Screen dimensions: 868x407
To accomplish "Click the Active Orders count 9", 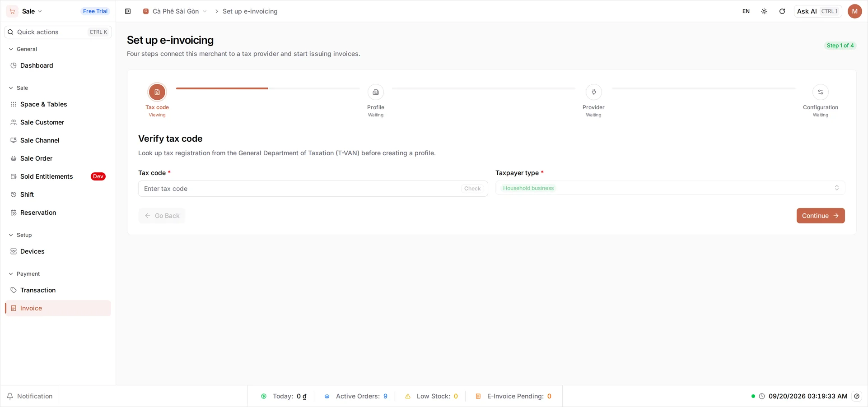I will point(385,396).
